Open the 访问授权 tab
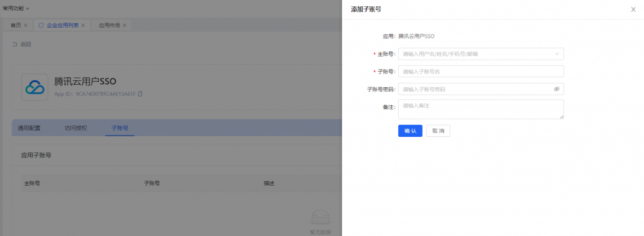The width and height of the screenshot is (644, 236). (x=76, y=128)
